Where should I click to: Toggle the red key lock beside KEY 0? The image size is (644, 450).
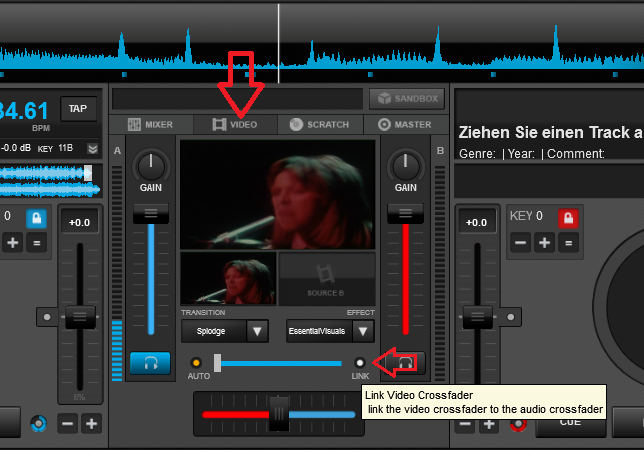click(568, 218)
